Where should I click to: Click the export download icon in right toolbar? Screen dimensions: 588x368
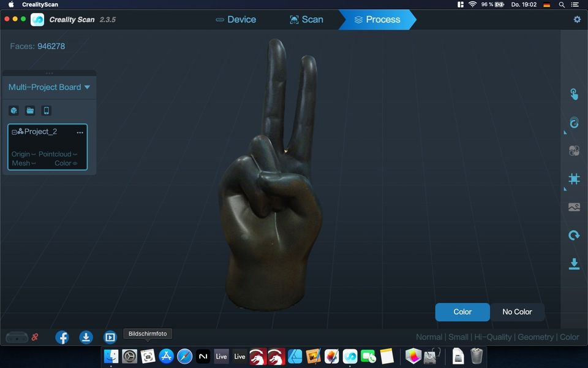coord(574,264)
